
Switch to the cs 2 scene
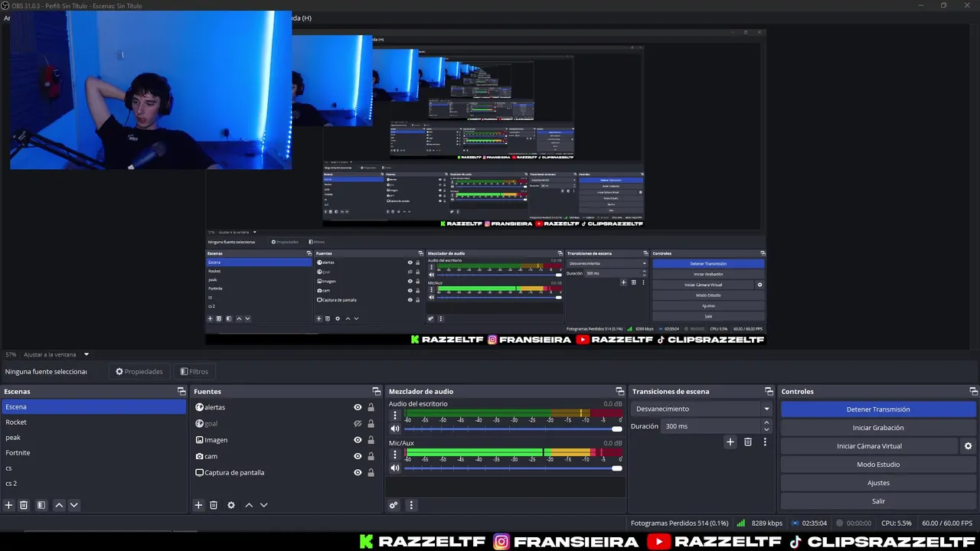pos(93,484)
